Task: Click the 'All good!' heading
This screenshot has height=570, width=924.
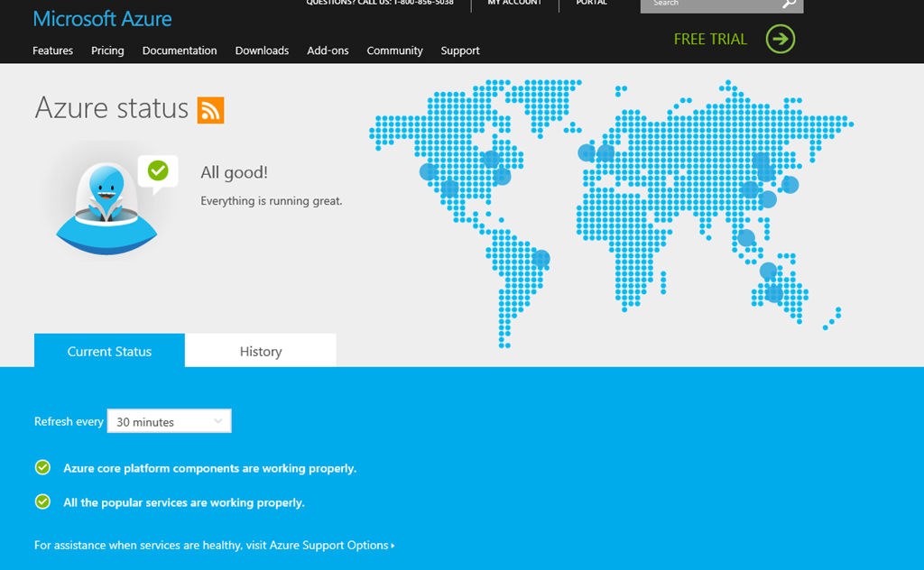Action: coord(234,172)
